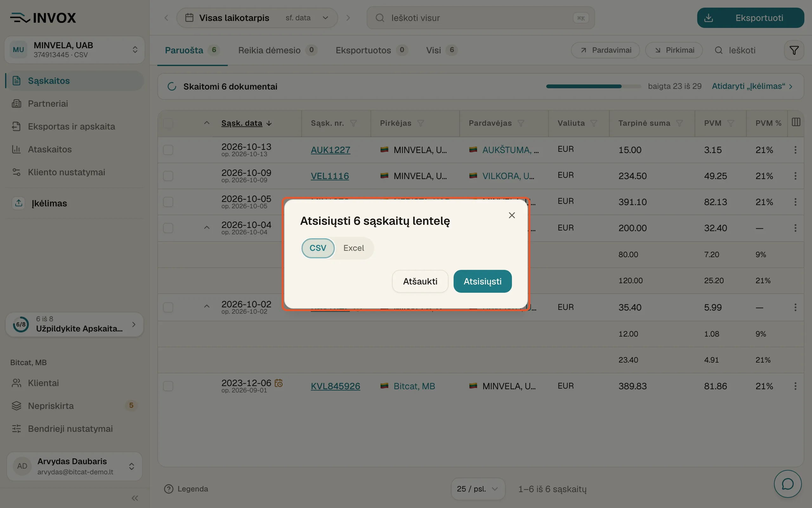Close the download dialog with X

coord(511,215)
